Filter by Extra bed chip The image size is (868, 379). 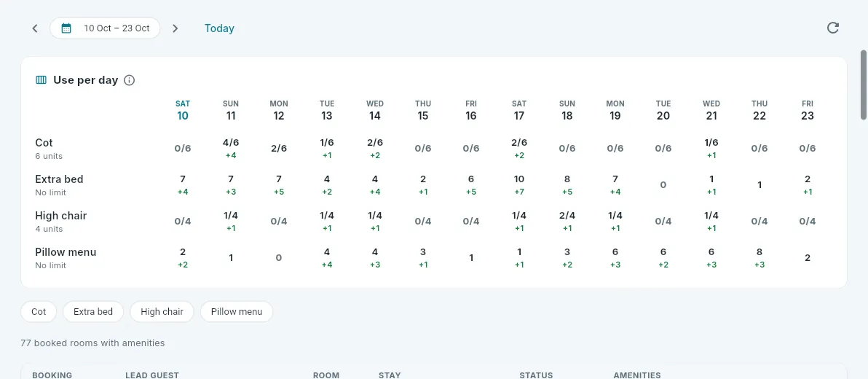click(x=93, y=311)
